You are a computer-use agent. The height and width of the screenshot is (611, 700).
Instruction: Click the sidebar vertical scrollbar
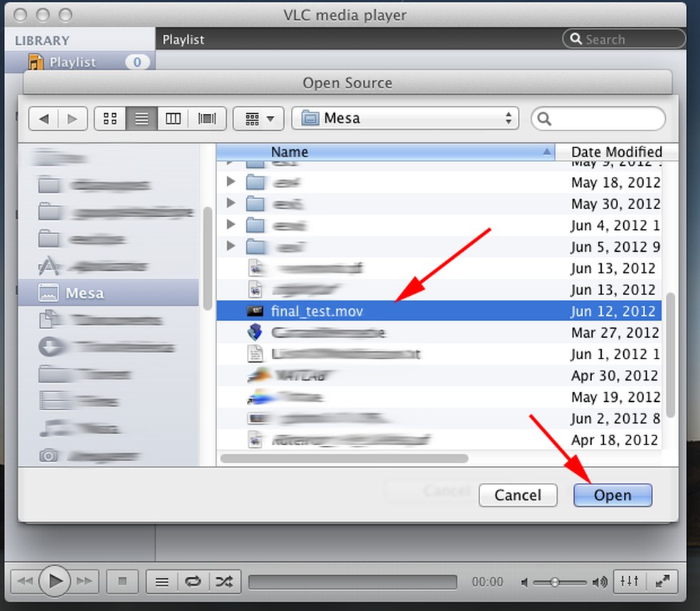(208, 258)
